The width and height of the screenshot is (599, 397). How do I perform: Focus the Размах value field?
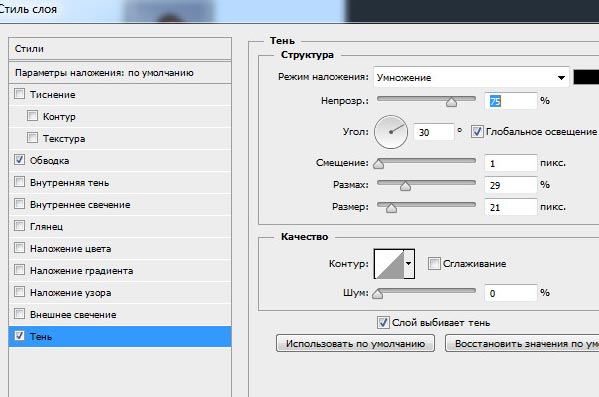[x=511, y=185]
